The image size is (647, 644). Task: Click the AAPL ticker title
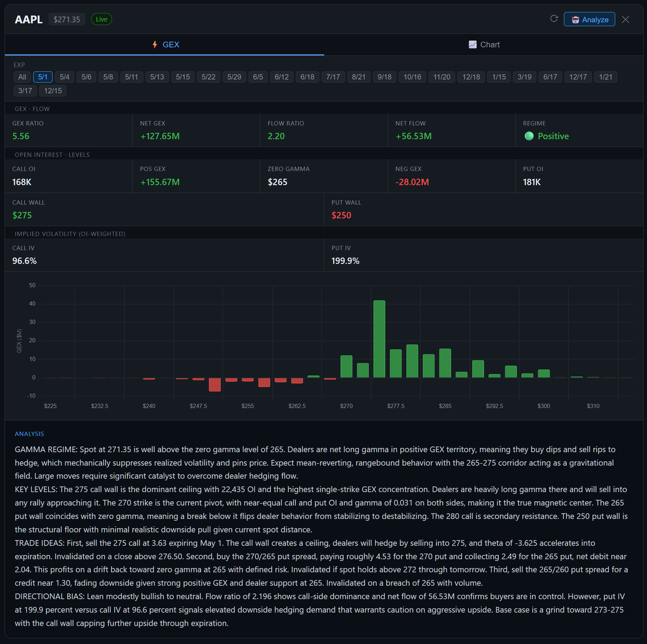pyautogui.click(x=29, y=19)
